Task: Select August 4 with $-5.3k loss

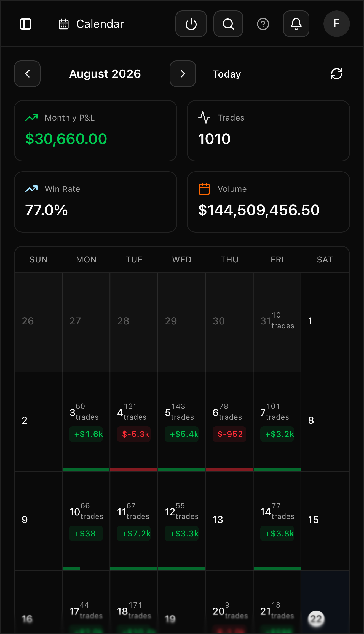Action: 134,422
